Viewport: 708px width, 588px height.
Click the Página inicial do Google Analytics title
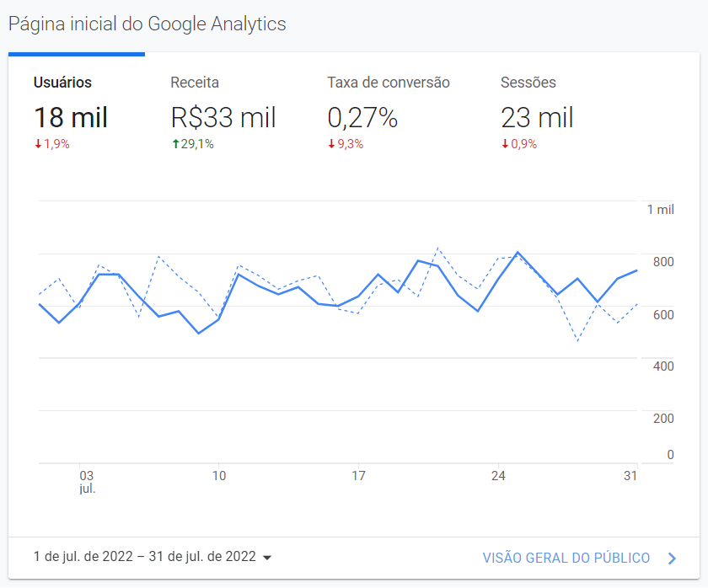click(x=147, y=24)
